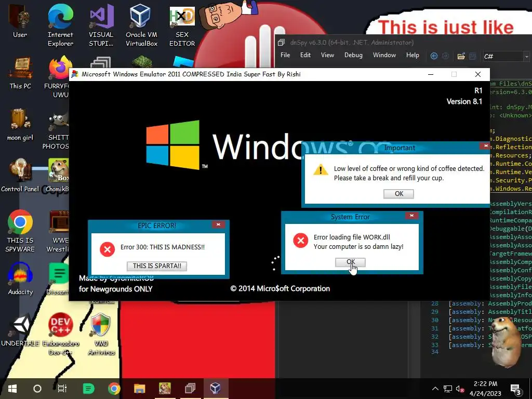Open This PC desktop icon

click(20, 73)
